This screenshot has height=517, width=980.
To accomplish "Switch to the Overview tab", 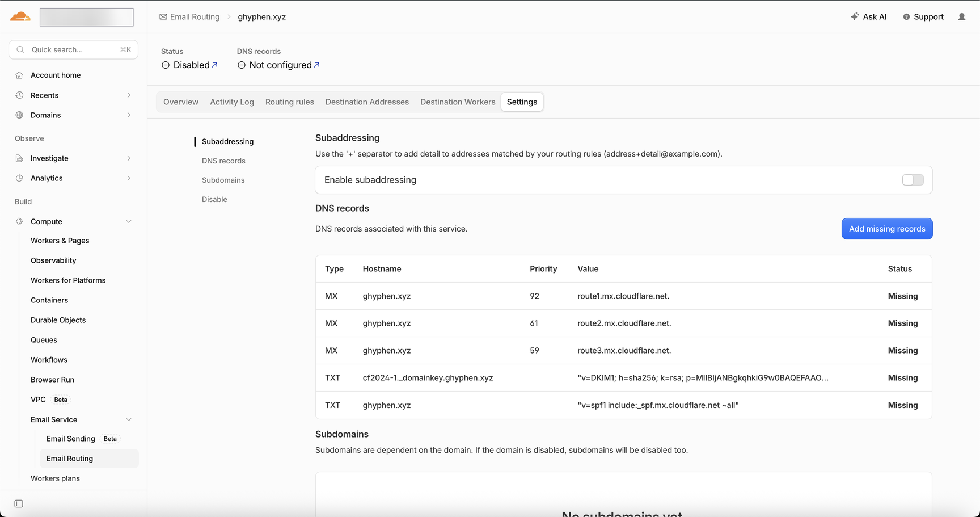I will coord(181,102).
